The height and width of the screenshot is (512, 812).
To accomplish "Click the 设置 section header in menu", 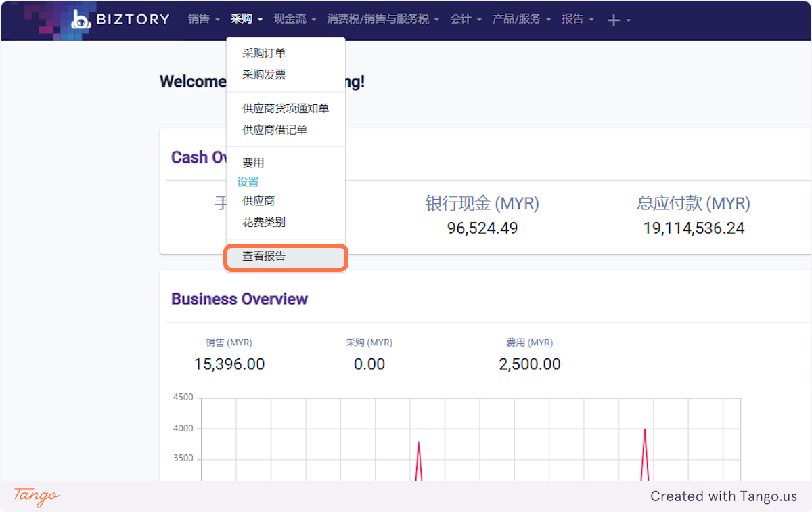I will (x=248, y=182).
